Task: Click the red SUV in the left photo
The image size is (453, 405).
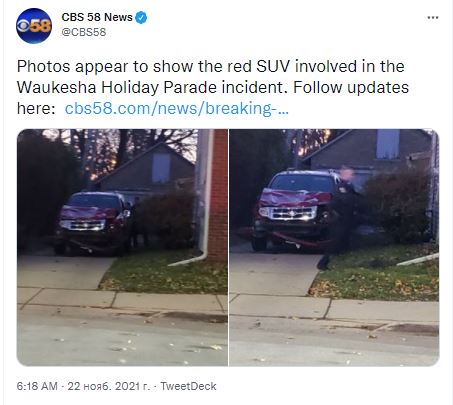Action: 93,223
